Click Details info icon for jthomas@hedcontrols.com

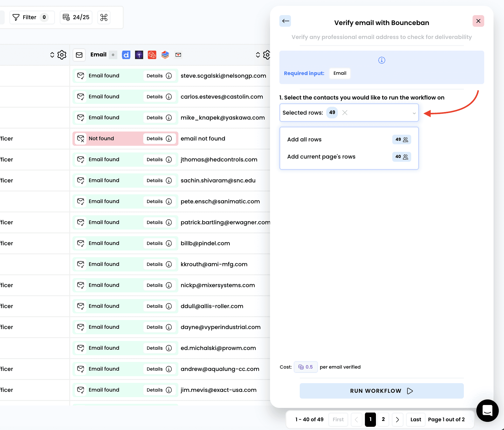[x=169, y=159]
